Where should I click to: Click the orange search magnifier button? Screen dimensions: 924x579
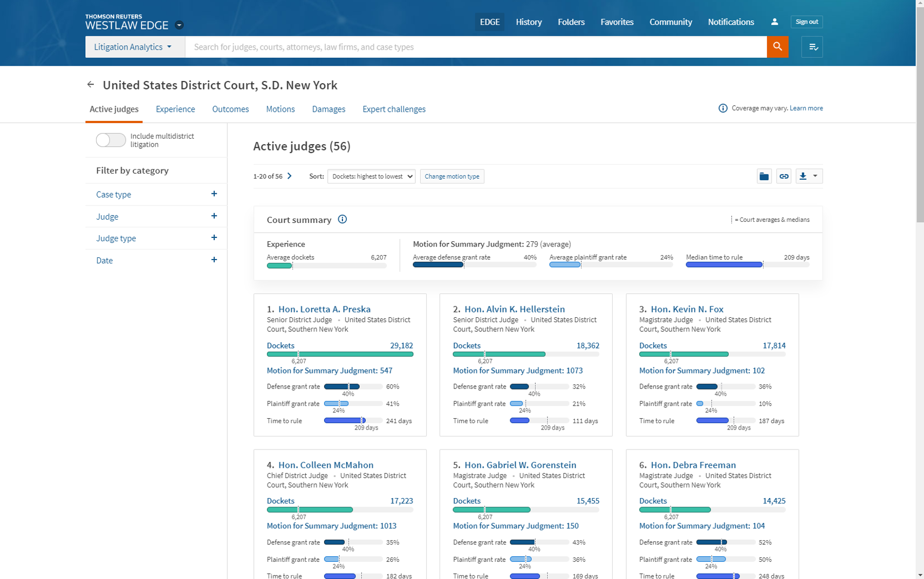tap(777, 47)
